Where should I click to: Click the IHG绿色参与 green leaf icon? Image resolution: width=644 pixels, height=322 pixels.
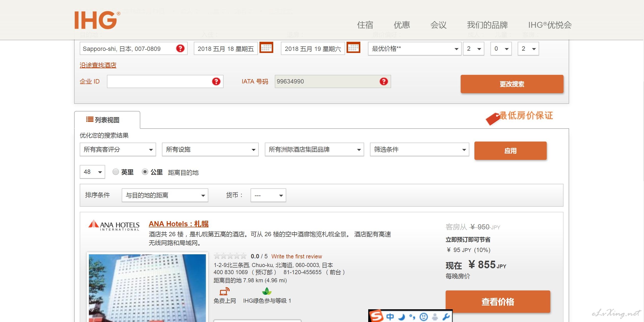(x=267, y=291)
